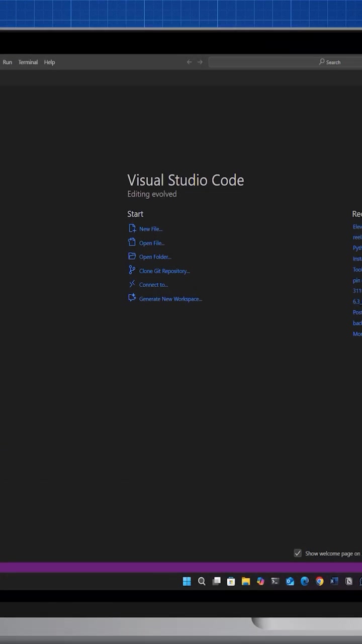362x644 pixels.
Task: Click the Connect to remote icon
Action: [132, 284]
